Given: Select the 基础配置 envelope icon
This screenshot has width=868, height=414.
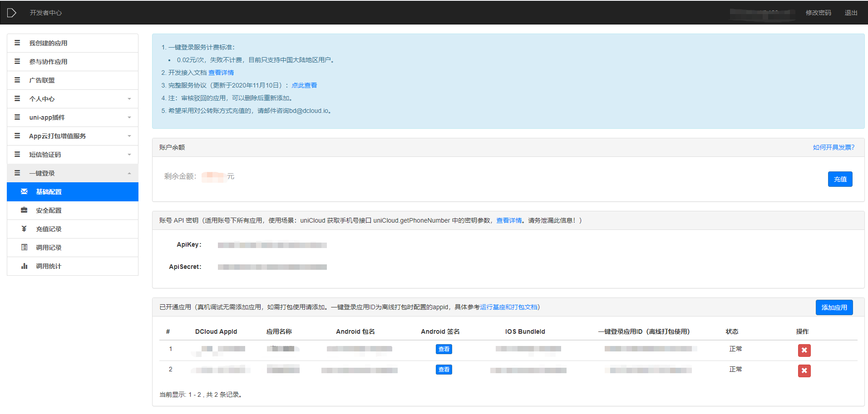Looking at the screenshot, I should [24, 191].
